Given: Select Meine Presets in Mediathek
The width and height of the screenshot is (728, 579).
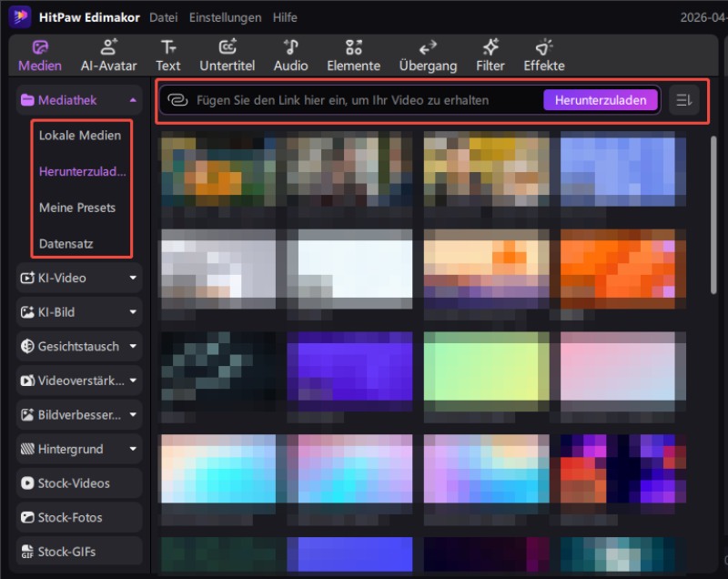Looking at the screenshot, I should pos(77,208).
